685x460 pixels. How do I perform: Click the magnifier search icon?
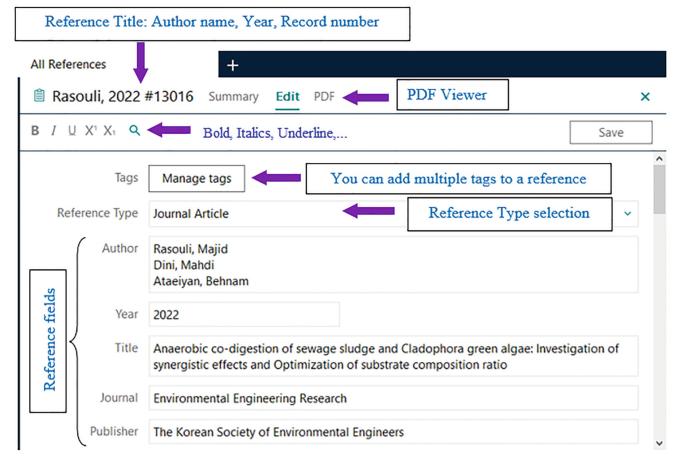pyautogui.click(x=135, y=131)
